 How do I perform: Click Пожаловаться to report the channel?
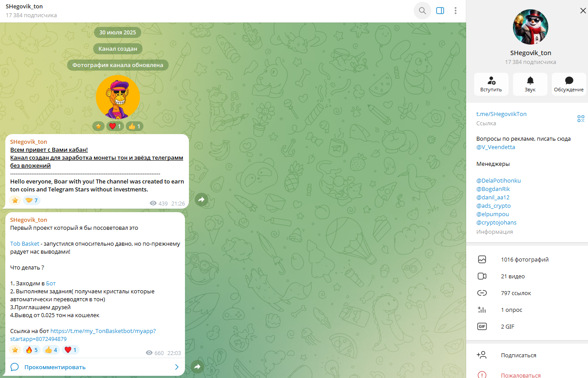(520, 375)
